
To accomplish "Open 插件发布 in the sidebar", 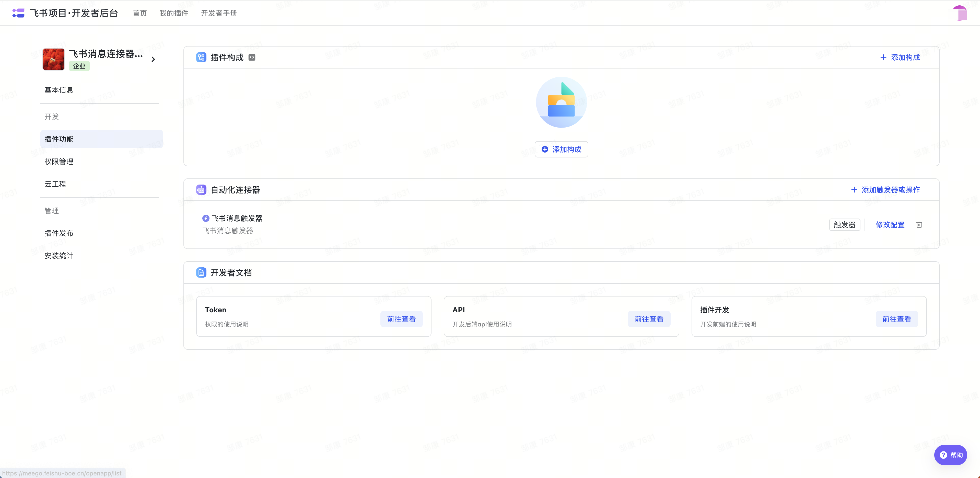I will coord(59,233).
